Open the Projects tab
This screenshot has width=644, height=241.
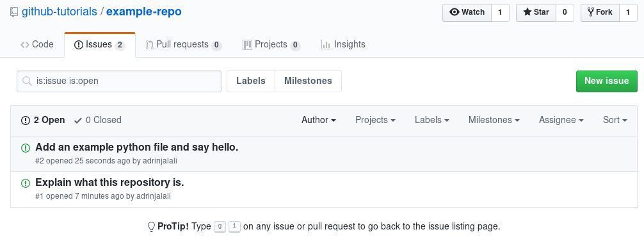(x=271, y=44)
